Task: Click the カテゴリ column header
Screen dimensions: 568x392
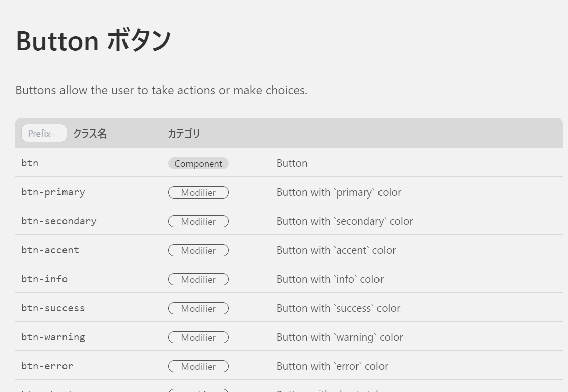Action: coord(184,134)
